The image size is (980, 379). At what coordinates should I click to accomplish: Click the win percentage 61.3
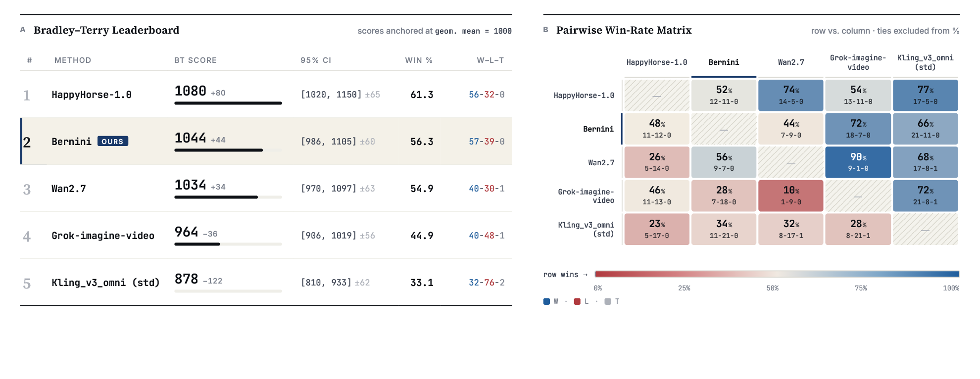[422, 95]
